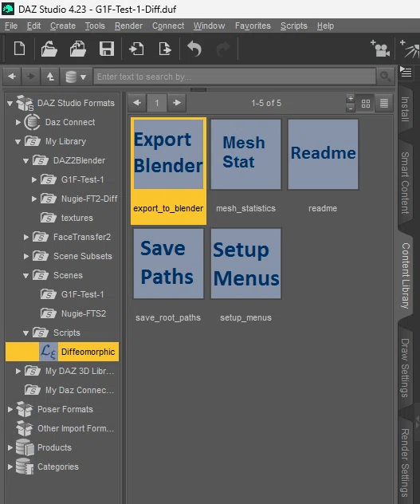Go to previous results page

pos(137,103)
